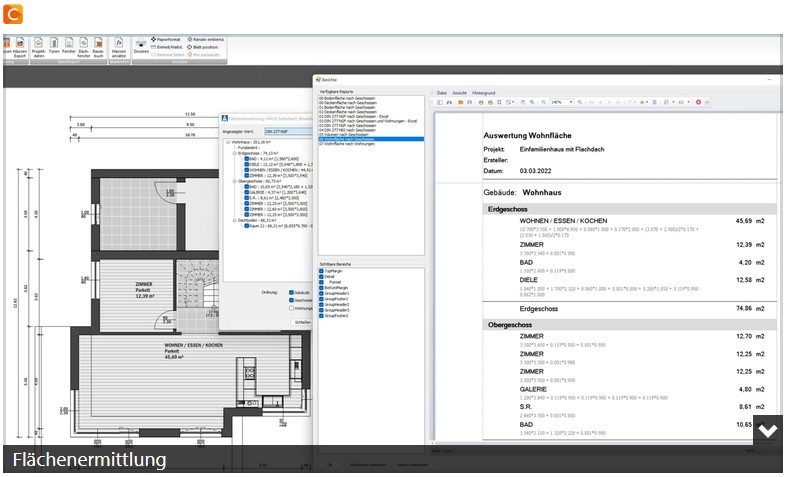Click zoom out icon left of 140%
This screenshot has width=786, height=477.
pos(543,102)
